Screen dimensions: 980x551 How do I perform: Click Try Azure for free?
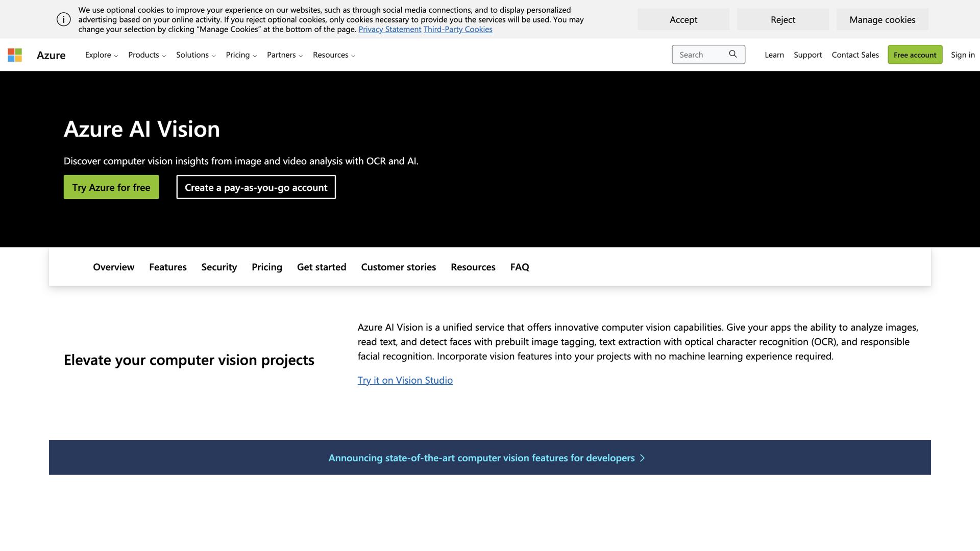111,187
